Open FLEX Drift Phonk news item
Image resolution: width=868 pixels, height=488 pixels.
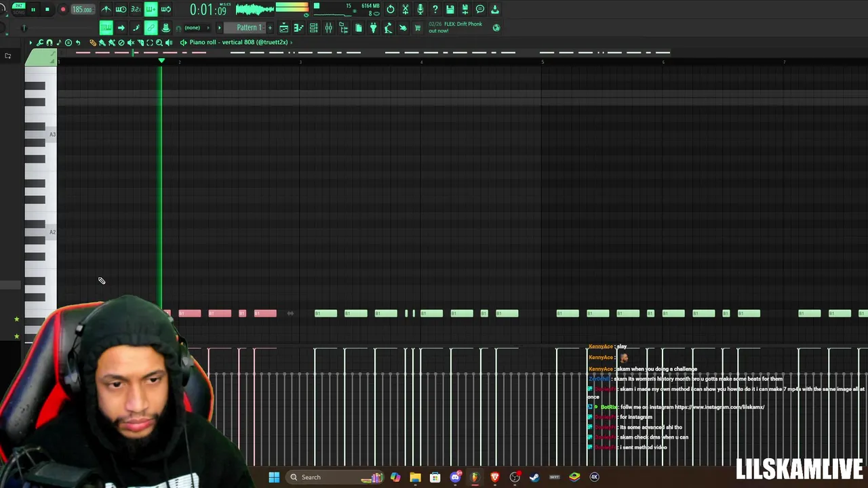(455, 27)
